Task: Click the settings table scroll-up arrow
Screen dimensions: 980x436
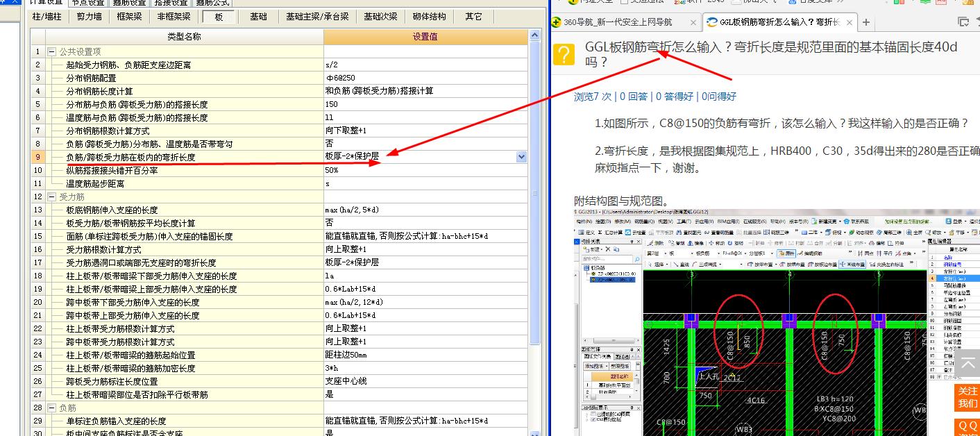Action: (x=534, y=35)
